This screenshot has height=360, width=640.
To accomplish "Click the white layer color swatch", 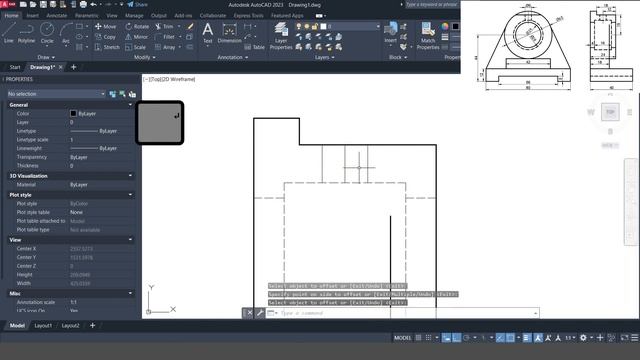I will [323, 27].
